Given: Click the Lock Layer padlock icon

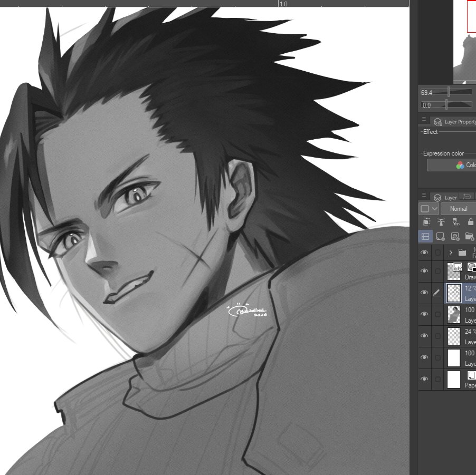Looking at the screenshot, I should click(x=471, y=222).
